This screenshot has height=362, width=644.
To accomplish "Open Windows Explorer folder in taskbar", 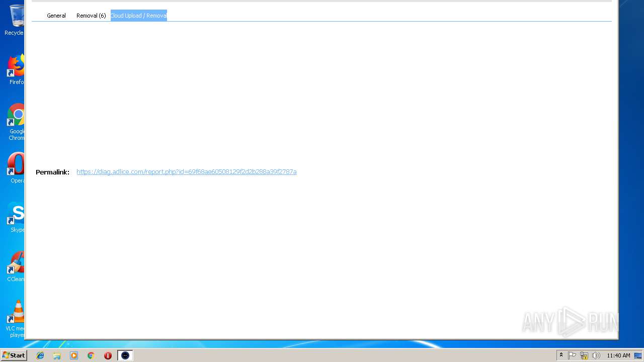I will pyautogui.click(x=57, y=355).
